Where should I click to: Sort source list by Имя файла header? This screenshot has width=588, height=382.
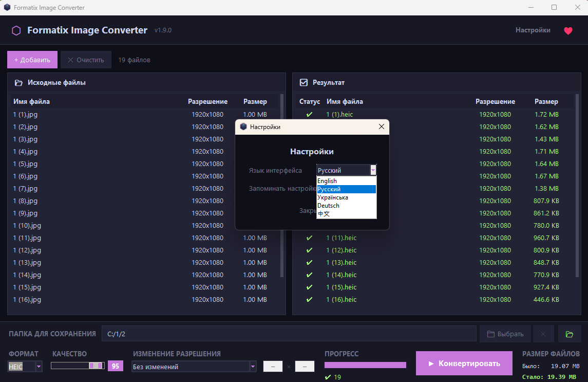tap(31, 101)
